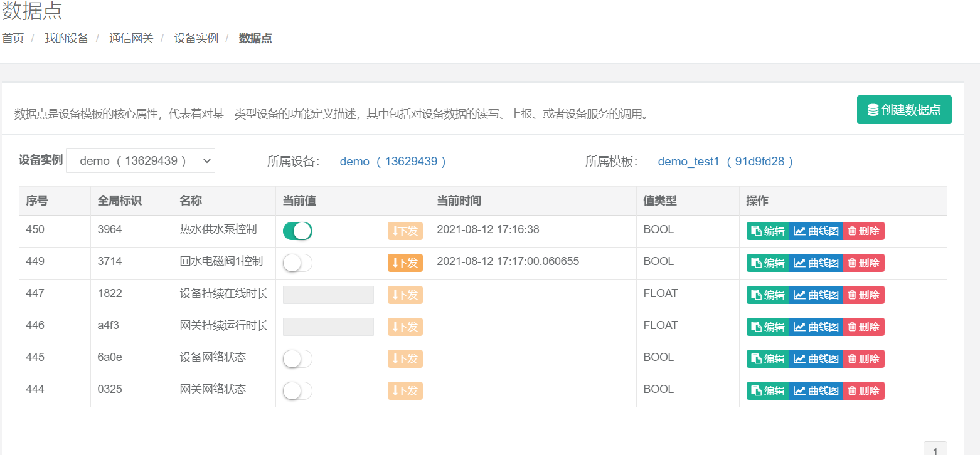Click 下发 for 网关网络状态 row
Image resolution: width=980 pixels, height=455 pixels.
[x=405, y=390]
